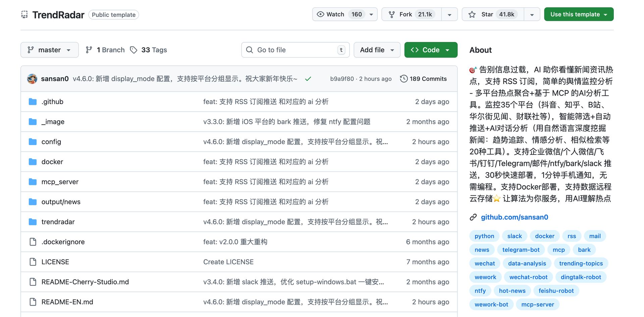The width and height of the screenshot is (644, 317).
Task: Click the Go to file search field
Action: tap(295, 50)
